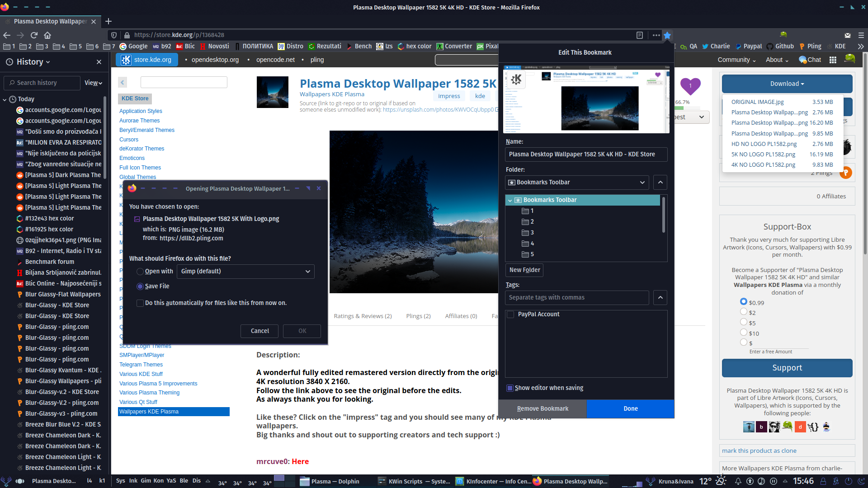Click Done in bookmark editor

pyautogui.click(x=631, y=409)
